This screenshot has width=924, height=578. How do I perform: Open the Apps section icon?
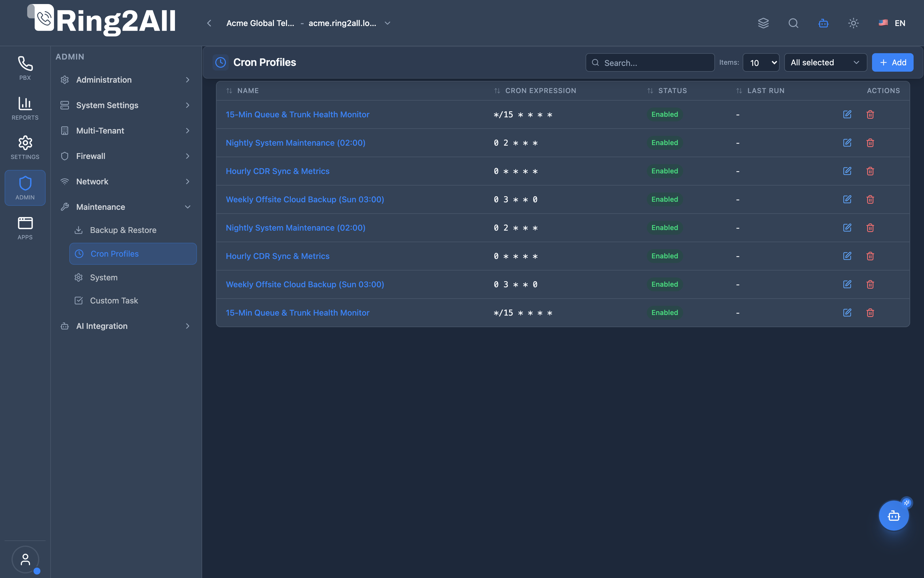click(25, 228)
